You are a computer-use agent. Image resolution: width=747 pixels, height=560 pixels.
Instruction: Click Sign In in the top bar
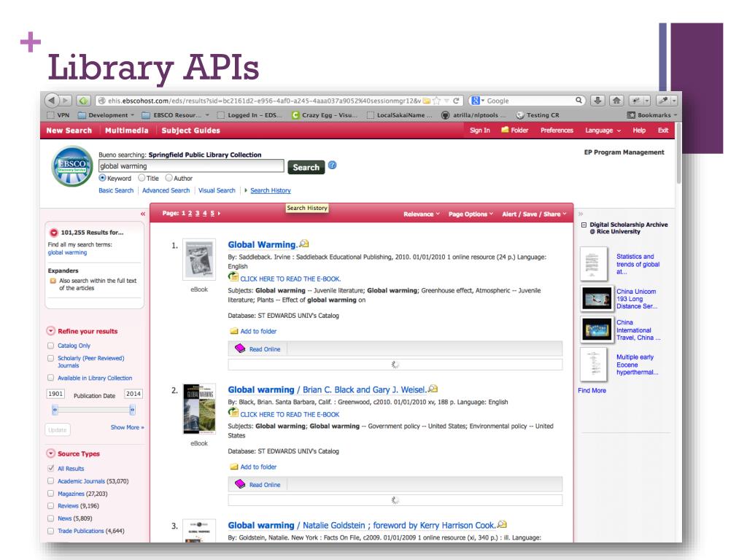click(x=480, y=130)
